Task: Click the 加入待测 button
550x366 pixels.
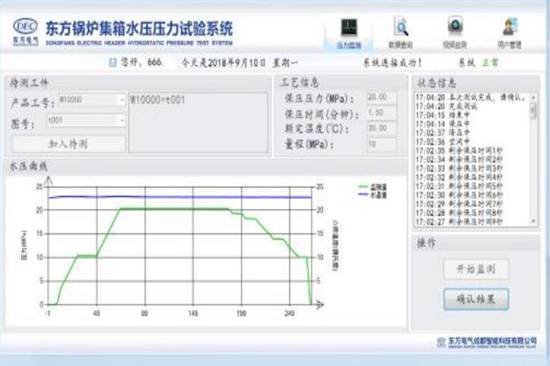Action: pyautogui.click(x=68, y=144)
